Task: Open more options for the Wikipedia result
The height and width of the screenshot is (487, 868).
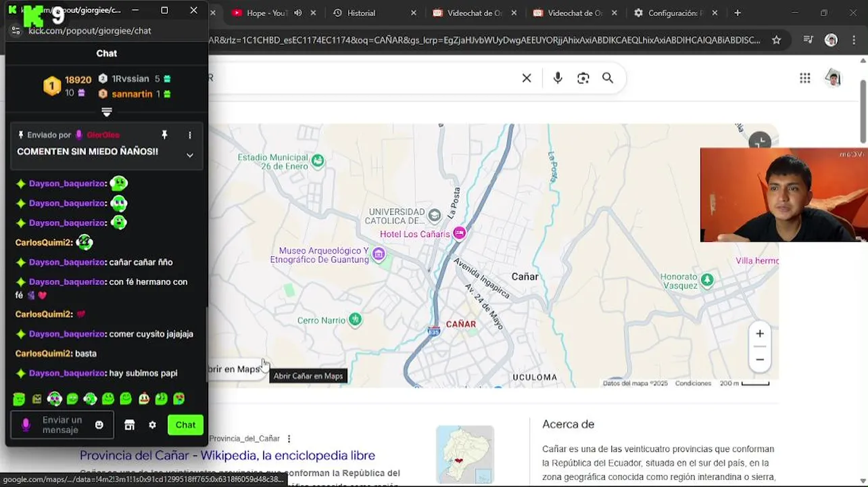Action: (x=289, y=438)
